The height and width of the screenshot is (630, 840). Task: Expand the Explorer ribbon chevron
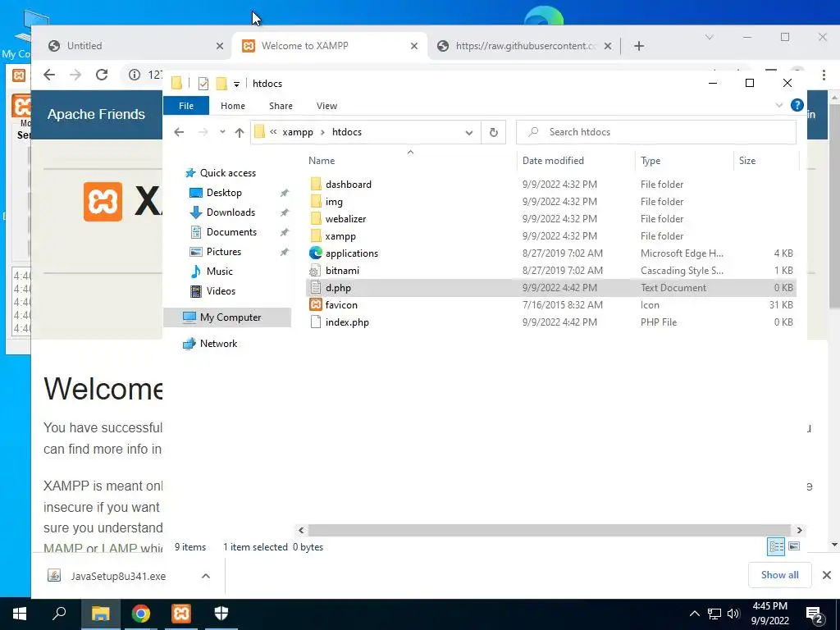click(779, 105)
